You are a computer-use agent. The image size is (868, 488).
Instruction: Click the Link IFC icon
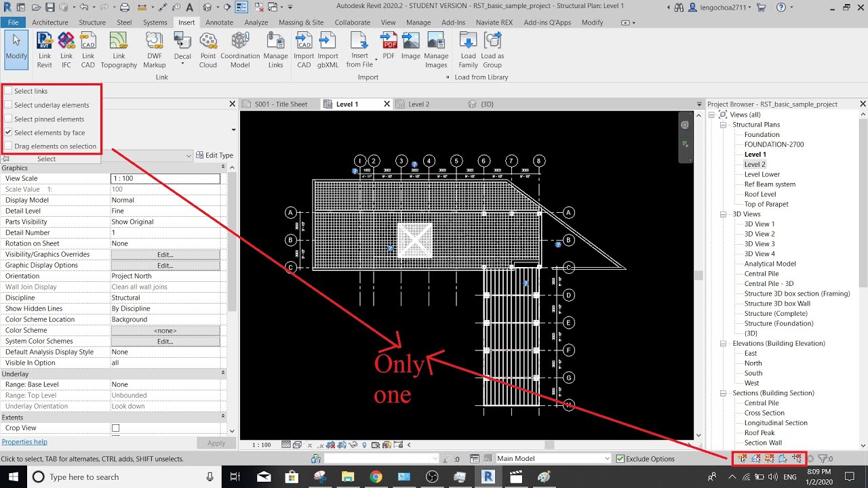coord(66,49)
